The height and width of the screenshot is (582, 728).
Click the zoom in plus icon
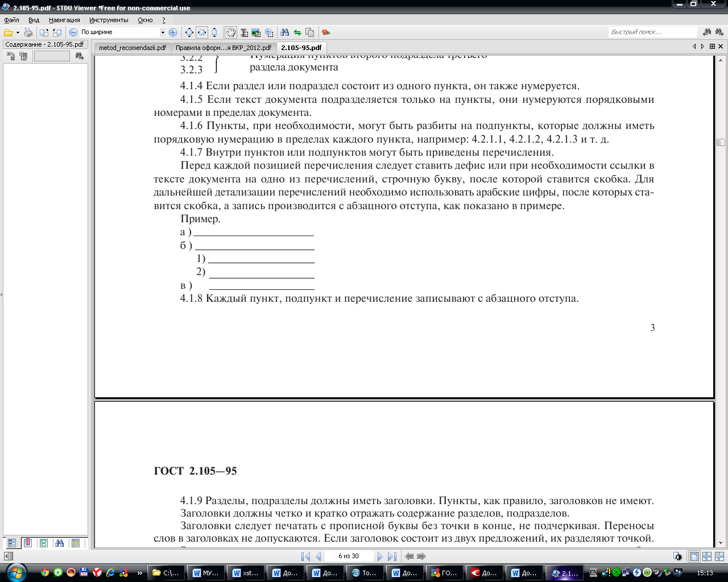tap(173, 32)
